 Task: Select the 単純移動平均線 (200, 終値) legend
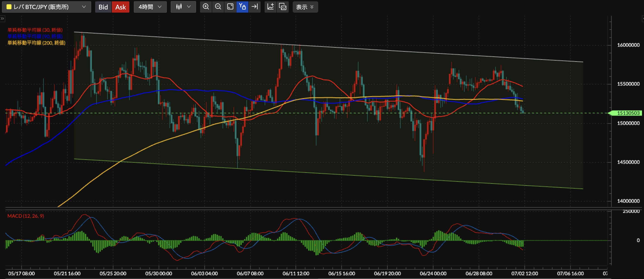click(x=36, y=43)
